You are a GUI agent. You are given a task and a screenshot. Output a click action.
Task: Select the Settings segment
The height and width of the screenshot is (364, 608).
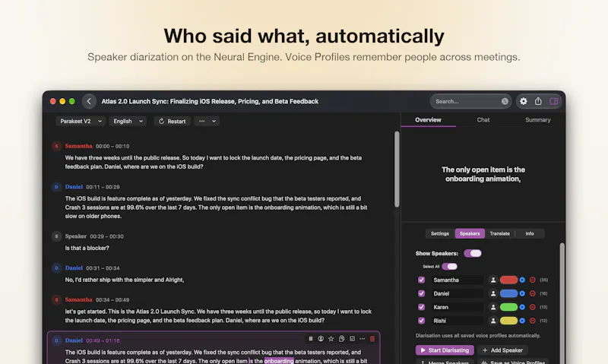tap(440, 233)
